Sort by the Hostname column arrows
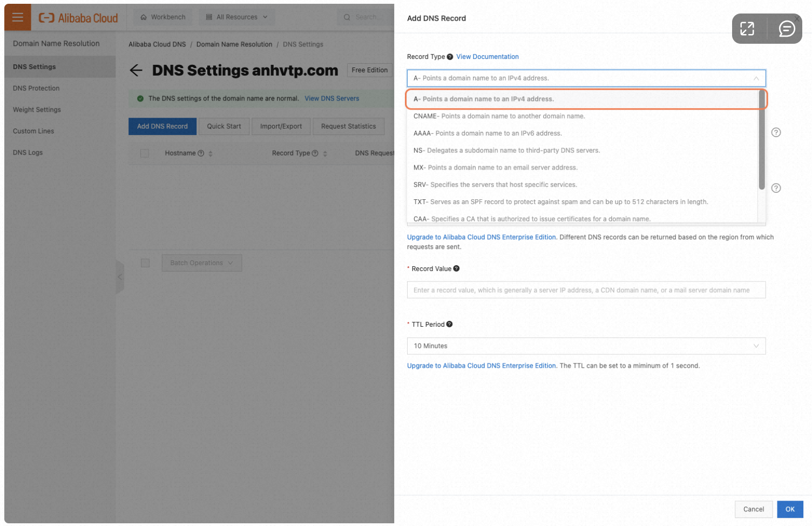 coord(211,154)
